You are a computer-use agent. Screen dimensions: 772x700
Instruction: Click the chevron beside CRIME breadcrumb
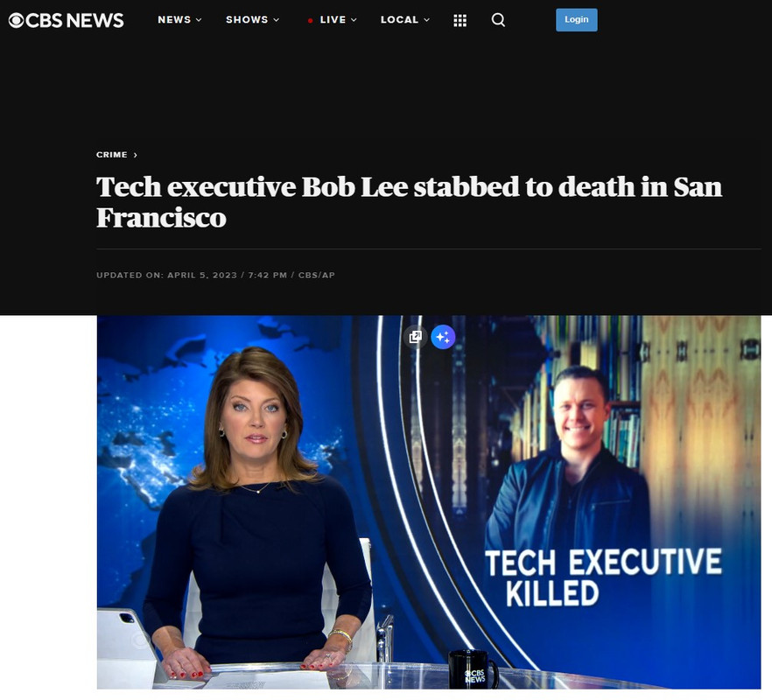[x=136, y=155]
